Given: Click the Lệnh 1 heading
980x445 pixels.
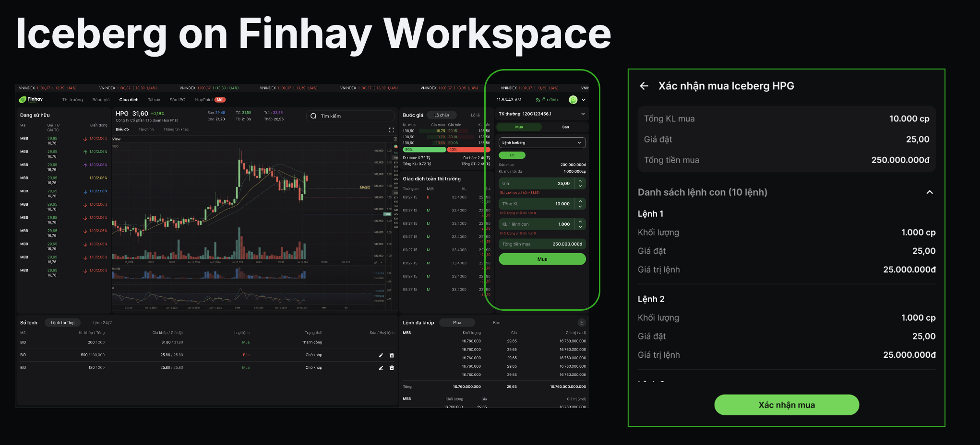Looking at the screenshot, I should tap(650, 214).
